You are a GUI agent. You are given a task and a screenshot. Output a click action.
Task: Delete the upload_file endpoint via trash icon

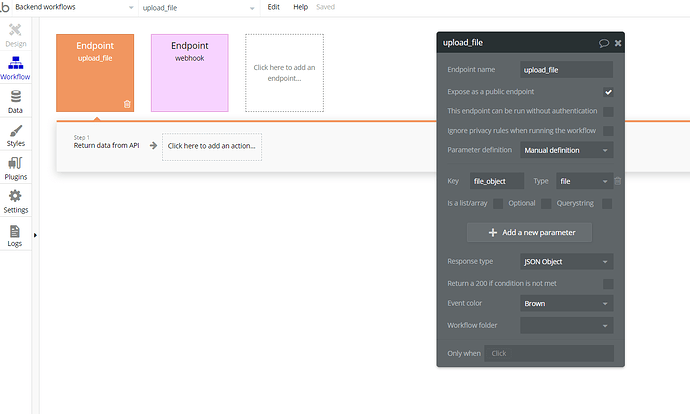[127, 104]
